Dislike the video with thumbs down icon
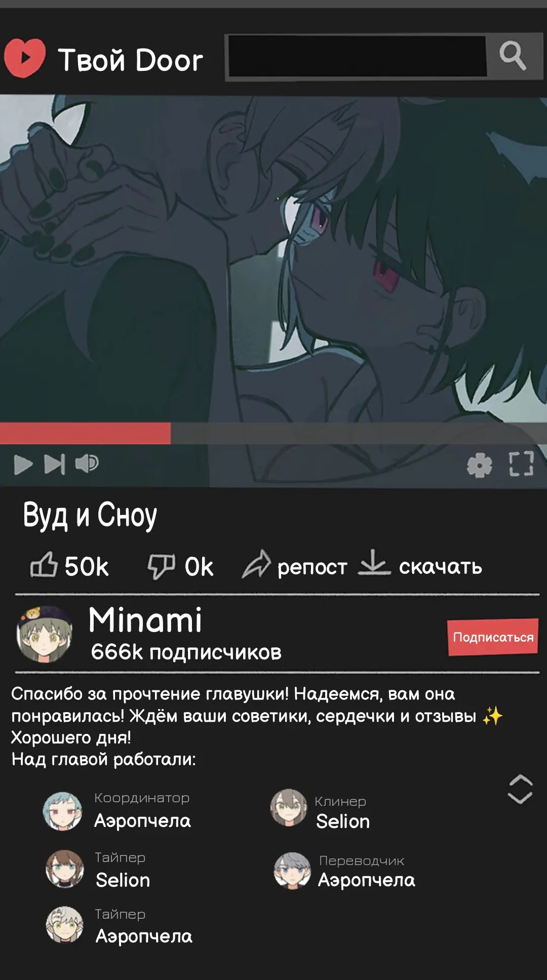 [161, 566]
